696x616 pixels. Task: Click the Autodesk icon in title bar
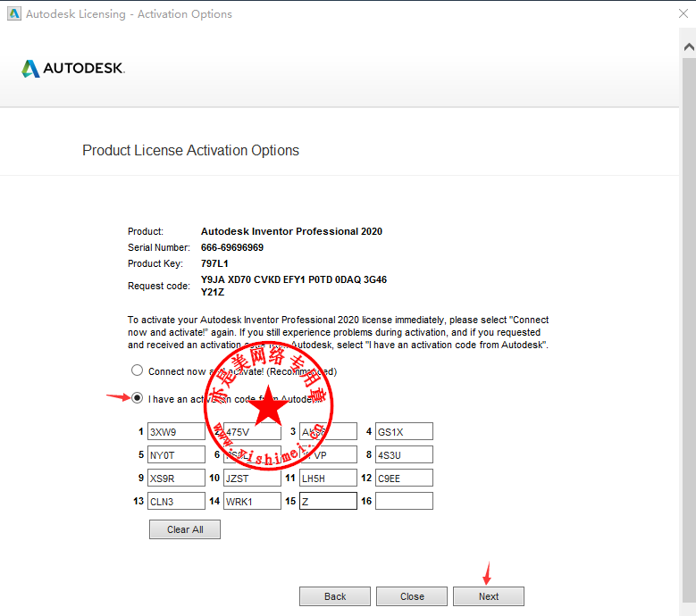(x=14, y=13)
